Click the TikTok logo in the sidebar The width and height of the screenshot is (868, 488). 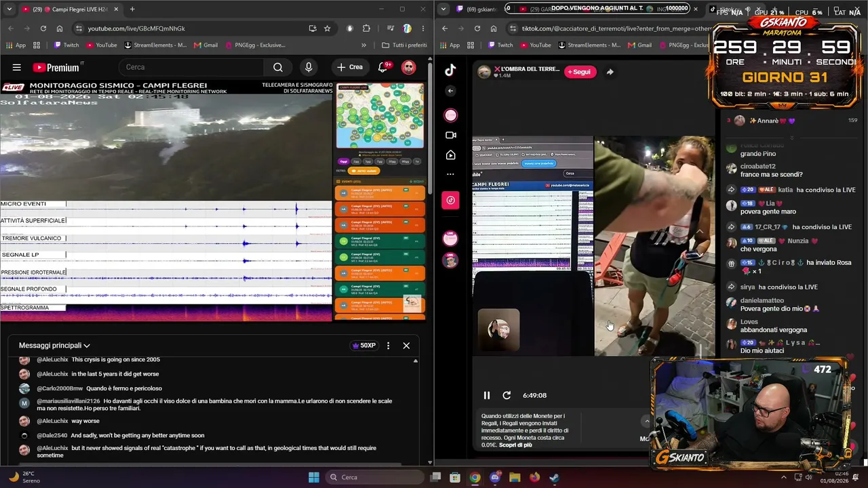pyautogui.click(x=450, y=70)
